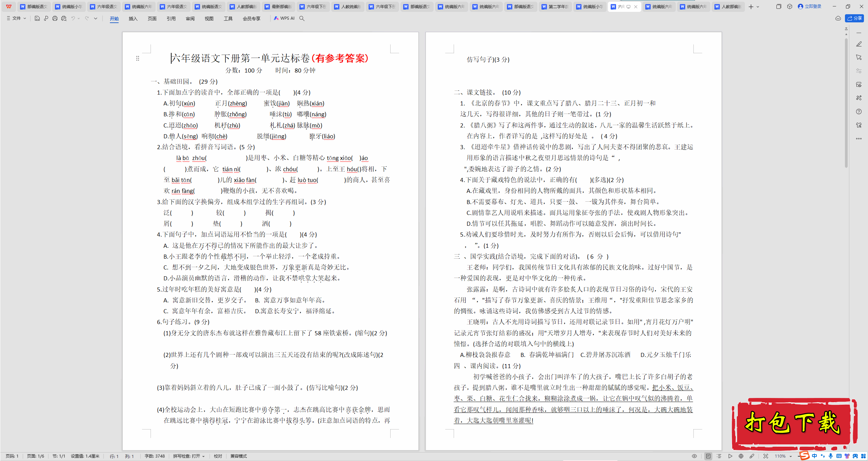The width and height of the screenshot is (868, 461).
Task: Switch to web layout globe icon
Action: pyautogui.click(x=741, y=456)
